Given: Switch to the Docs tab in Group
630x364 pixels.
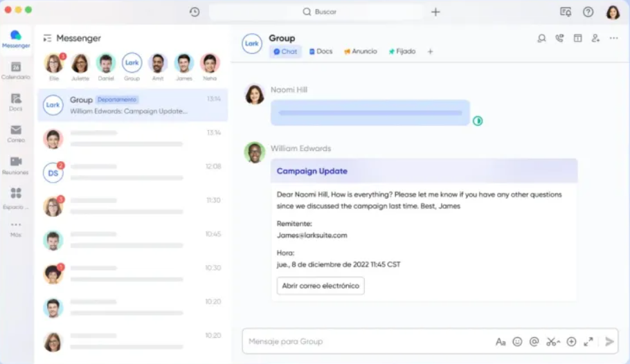Looking at the screenshot, I should coord(321,51).
